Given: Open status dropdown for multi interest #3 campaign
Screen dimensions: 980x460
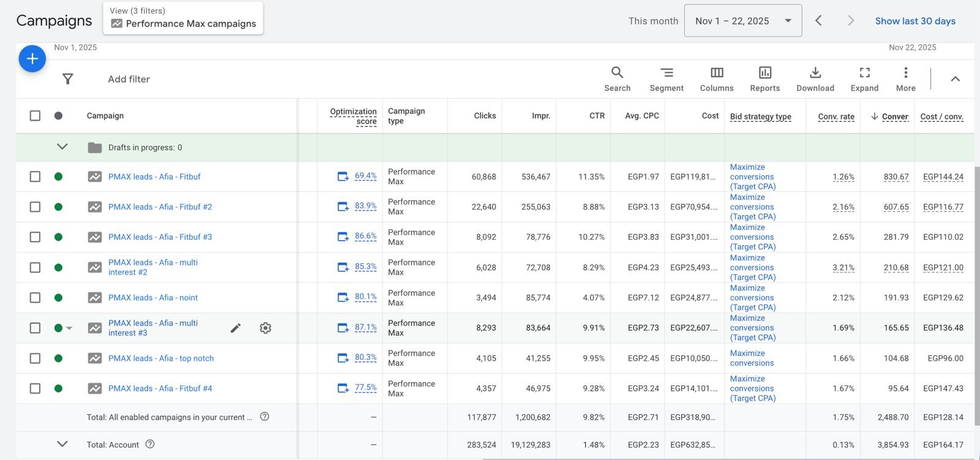Looking at the screenshot, I should (69, 328).
